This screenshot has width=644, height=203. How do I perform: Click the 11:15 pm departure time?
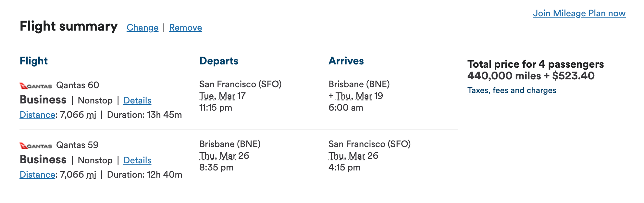[216, 108]
